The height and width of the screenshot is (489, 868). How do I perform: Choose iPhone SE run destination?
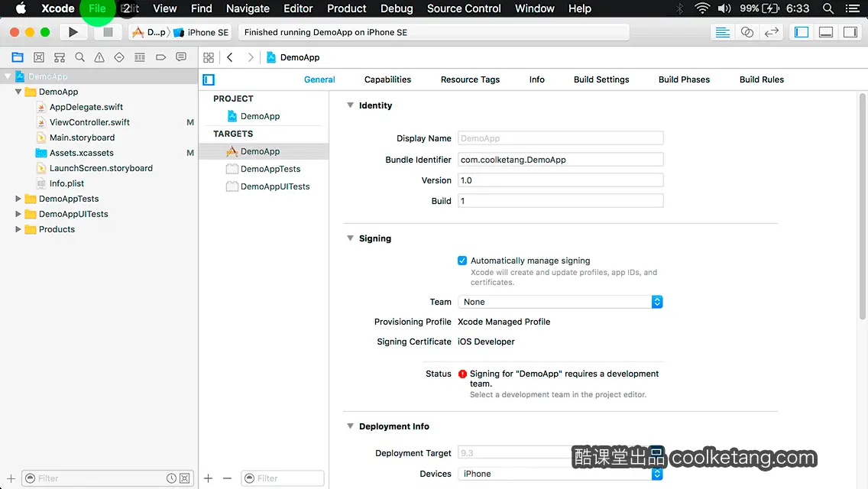click(x=202, y=32)
